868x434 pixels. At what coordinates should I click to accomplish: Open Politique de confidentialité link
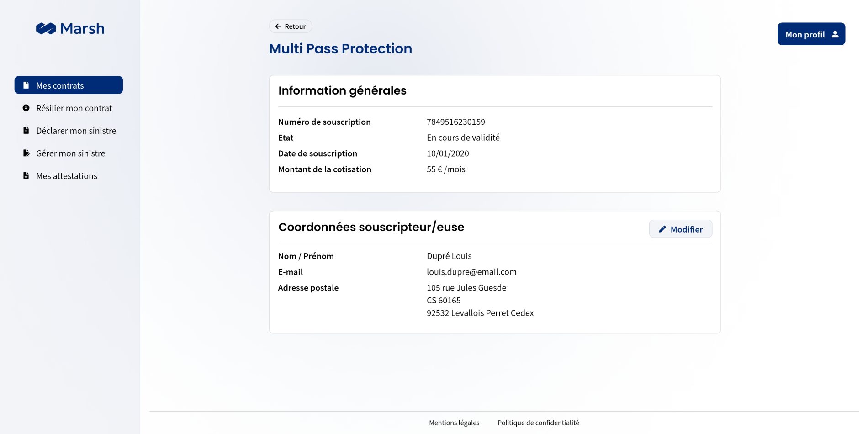coord(538,423)
